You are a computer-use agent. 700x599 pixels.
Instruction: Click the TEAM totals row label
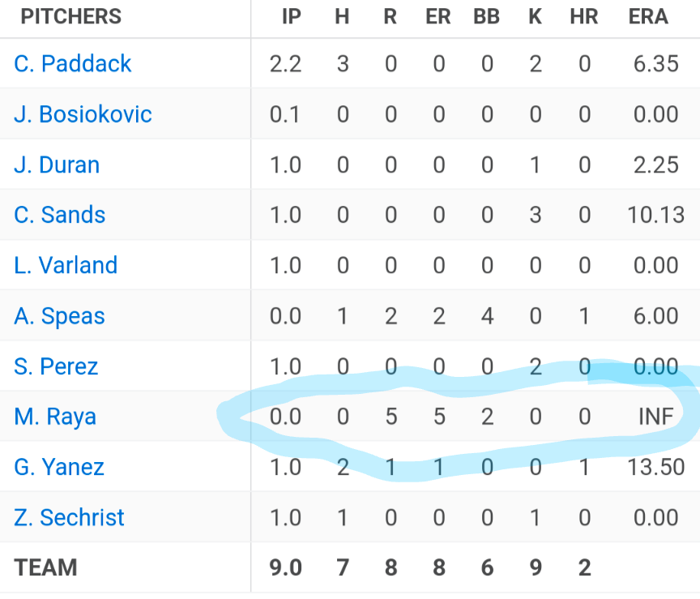45,567
